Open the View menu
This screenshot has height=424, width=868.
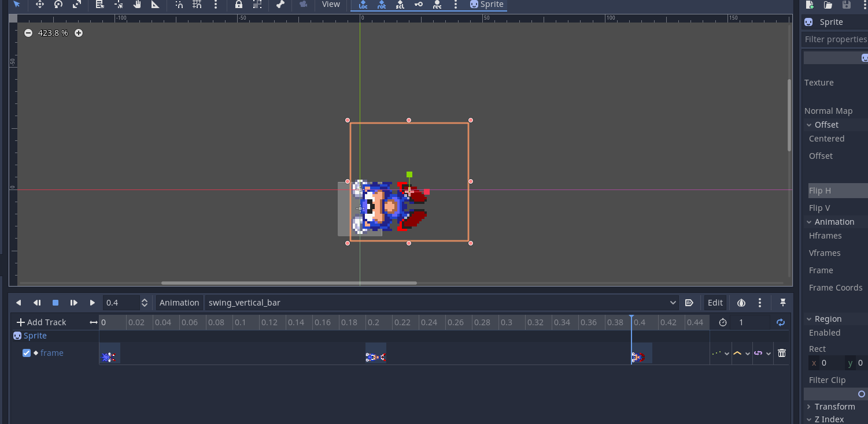coord(331,5)
